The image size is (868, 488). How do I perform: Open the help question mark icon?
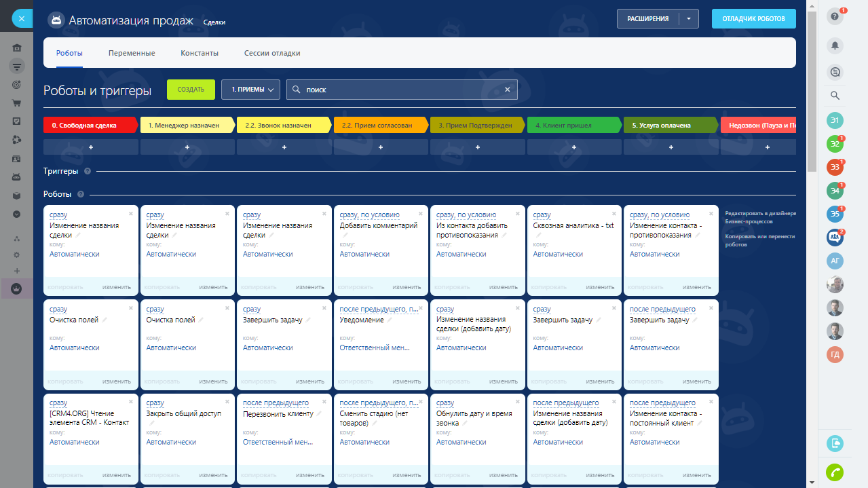[835, 17]
